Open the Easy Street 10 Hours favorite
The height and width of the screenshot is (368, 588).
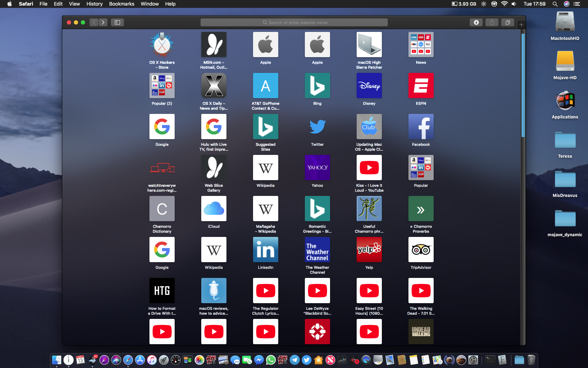tap(369, 291)
